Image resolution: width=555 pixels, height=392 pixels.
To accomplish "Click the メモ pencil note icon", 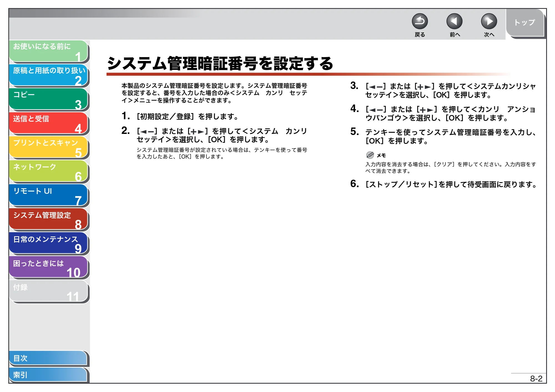I will [x=370, y=155].
